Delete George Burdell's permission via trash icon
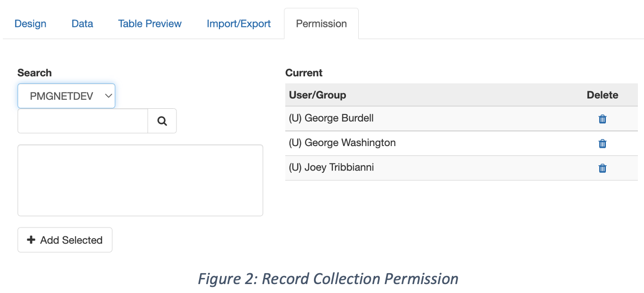 [x=602, y=119]
